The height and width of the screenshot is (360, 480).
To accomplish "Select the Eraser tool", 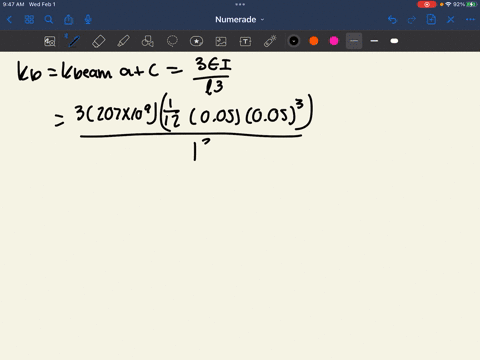I will click(99, 41).
